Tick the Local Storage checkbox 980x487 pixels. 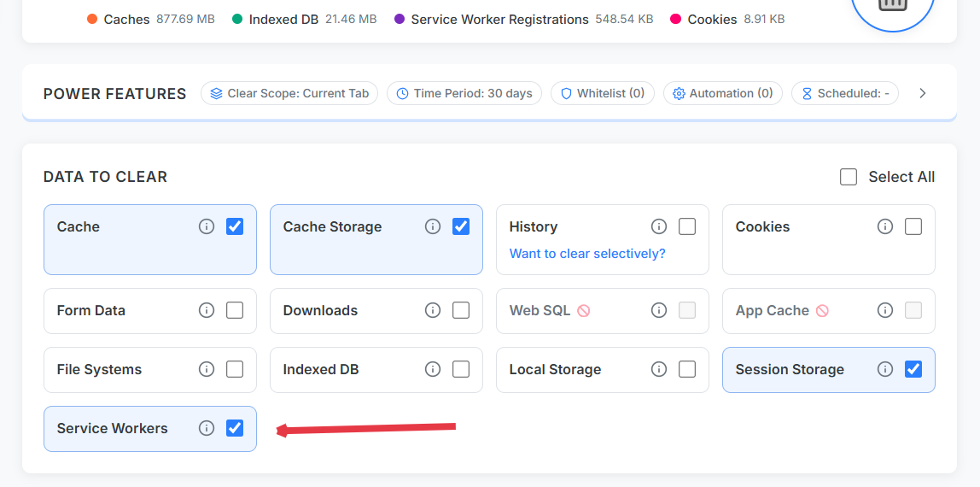pyautogui.click(x=687, y=369)
